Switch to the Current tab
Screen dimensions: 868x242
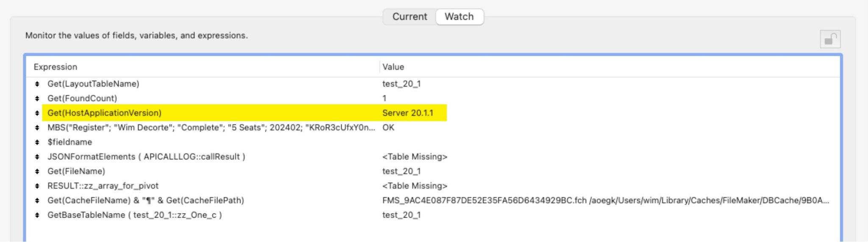point(409,17)
